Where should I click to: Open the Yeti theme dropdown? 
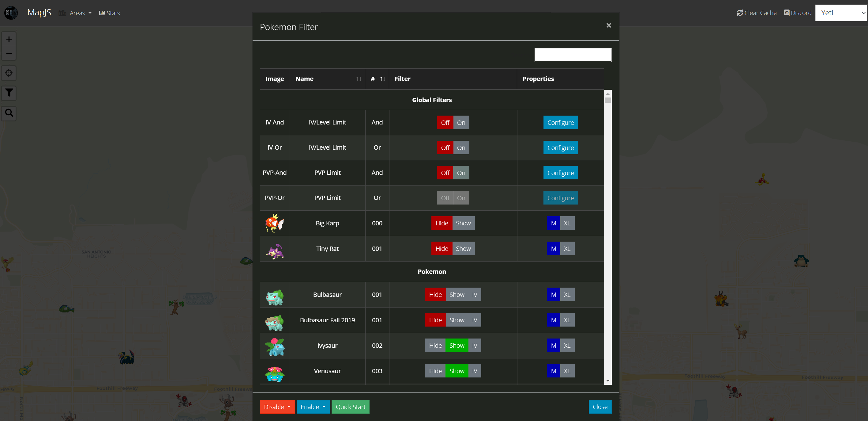click(x=841, y=13)
